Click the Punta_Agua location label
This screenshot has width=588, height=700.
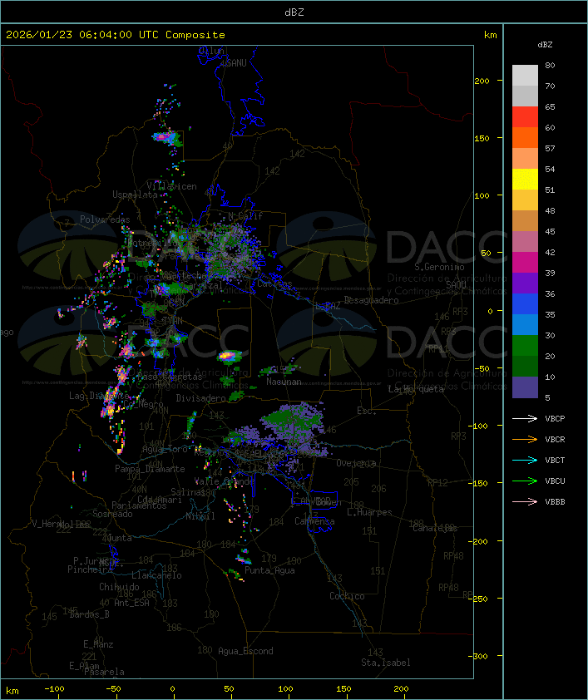pos(271,570)
